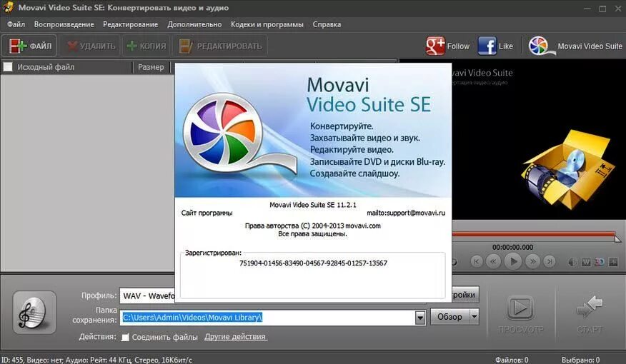Click the Другие действия link

[x=236, y=337]
